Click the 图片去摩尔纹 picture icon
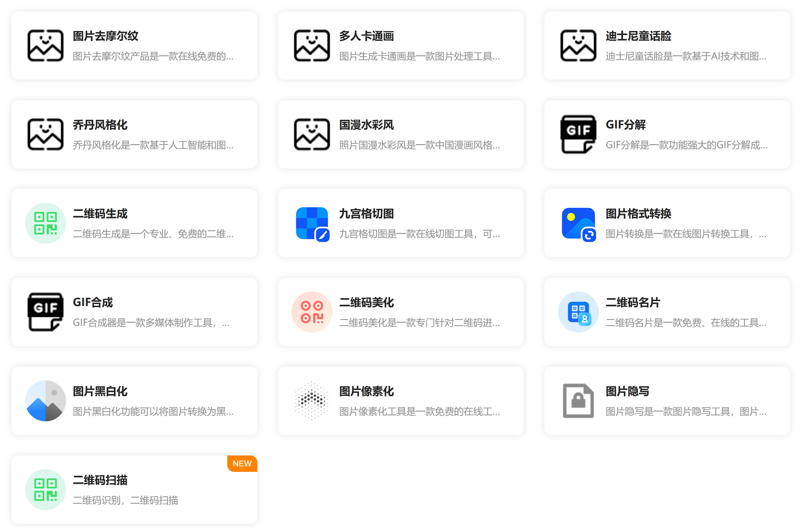This screenshot has height=532, width=803. point(46,46)
